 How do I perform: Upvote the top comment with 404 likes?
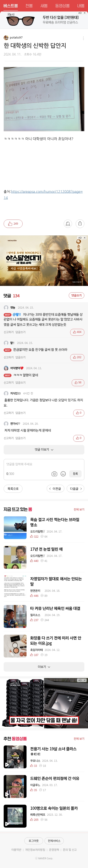click(77, 332)
